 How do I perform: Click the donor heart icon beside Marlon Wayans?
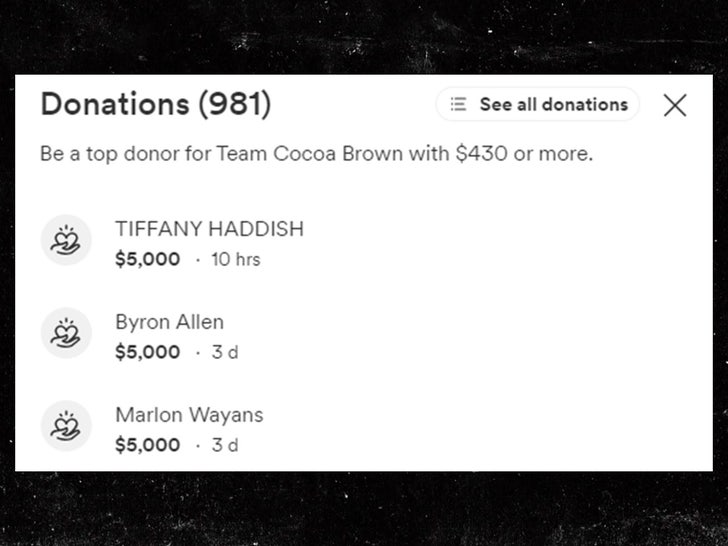point(66,426)
